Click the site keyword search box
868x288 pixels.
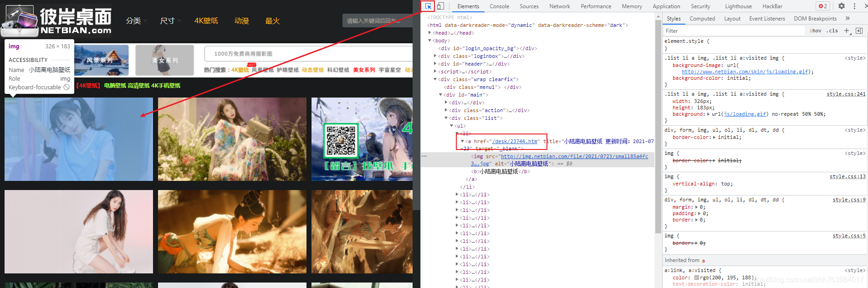[377, 21]
